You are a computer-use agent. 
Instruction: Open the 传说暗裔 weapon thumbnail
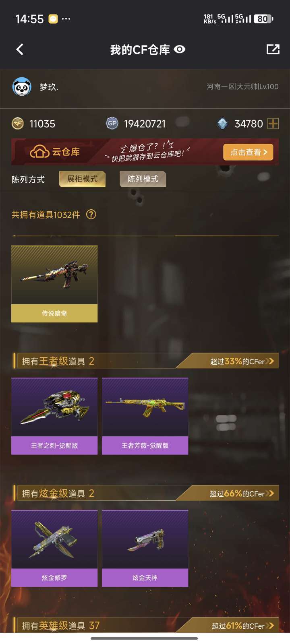tap(54, 284)
